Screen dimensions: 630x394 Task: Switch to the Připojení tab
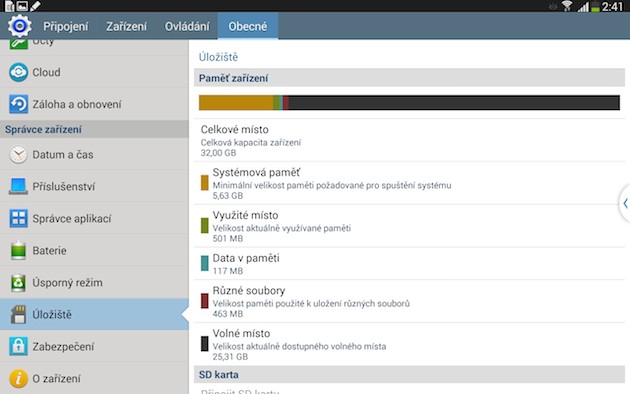(65, 27)
